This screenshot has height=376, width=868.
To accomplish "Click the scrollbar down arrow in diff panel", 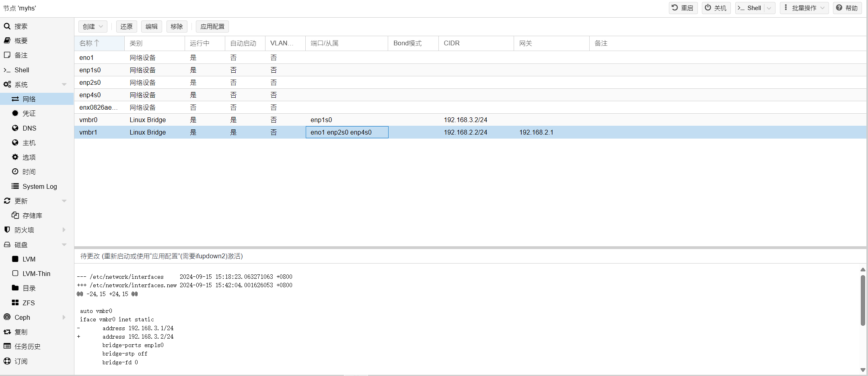I will pos(863,370).
